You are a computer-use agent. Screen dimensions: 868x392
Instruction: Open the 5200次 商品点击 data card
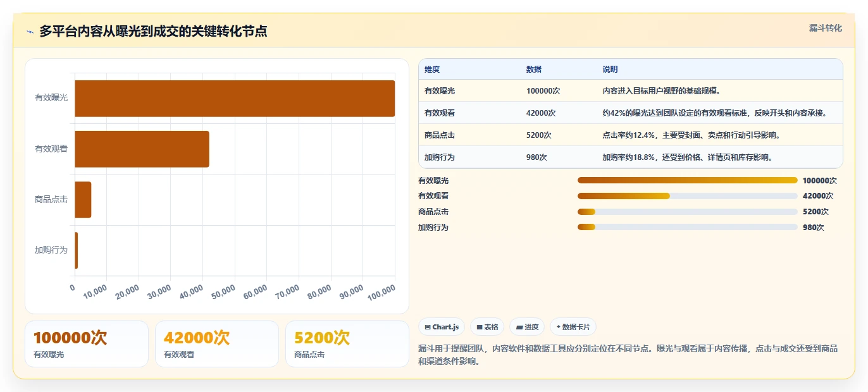click(347, 344)
